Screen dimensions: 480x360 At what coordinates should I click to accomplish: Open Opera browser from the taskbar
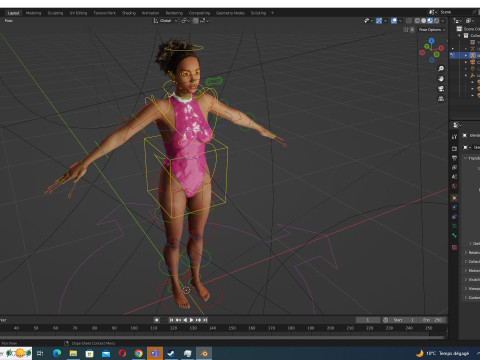coord(122,353)
